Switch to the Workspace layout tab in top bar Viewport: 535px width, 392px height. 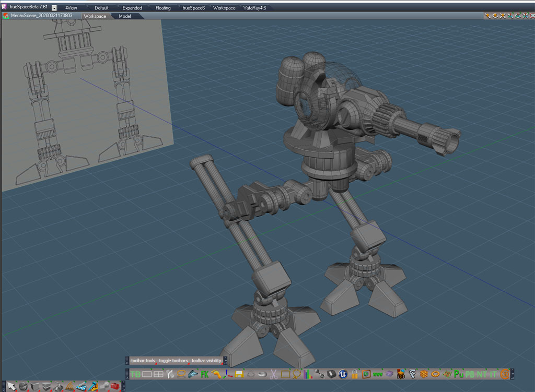224,8
